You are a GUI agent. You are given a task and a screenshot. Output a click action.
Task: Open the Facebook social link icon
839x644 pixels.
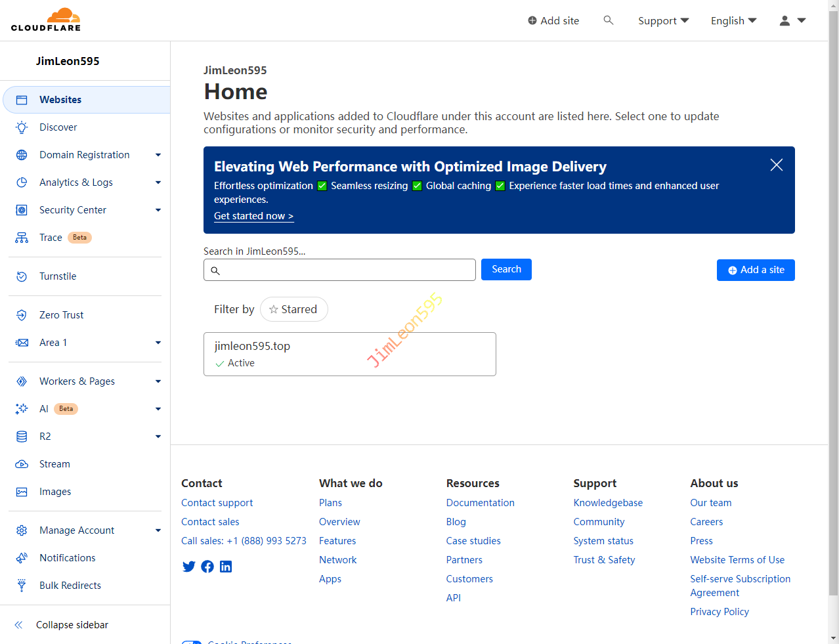pyautogui.click(x=207, y=567)
